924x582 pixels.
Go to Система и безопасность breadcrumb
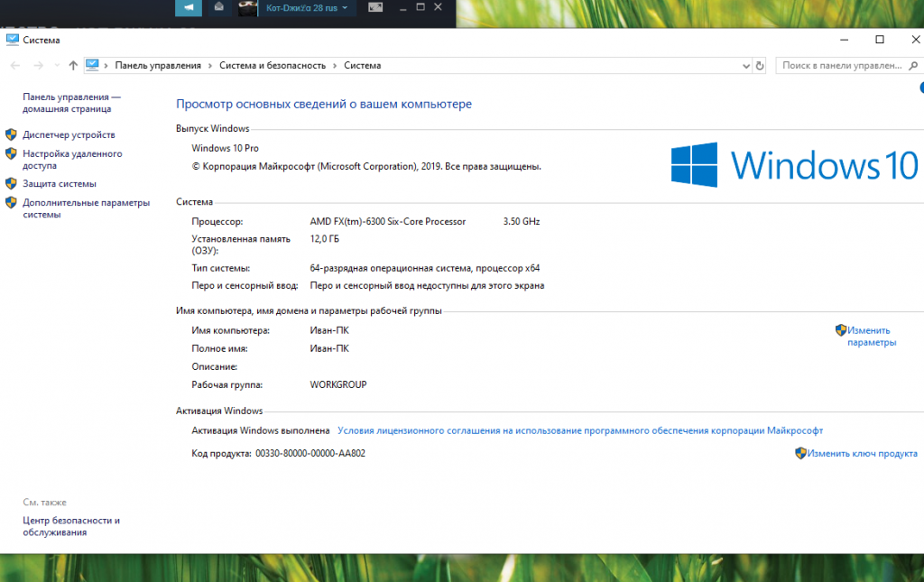tap(272, 66)
